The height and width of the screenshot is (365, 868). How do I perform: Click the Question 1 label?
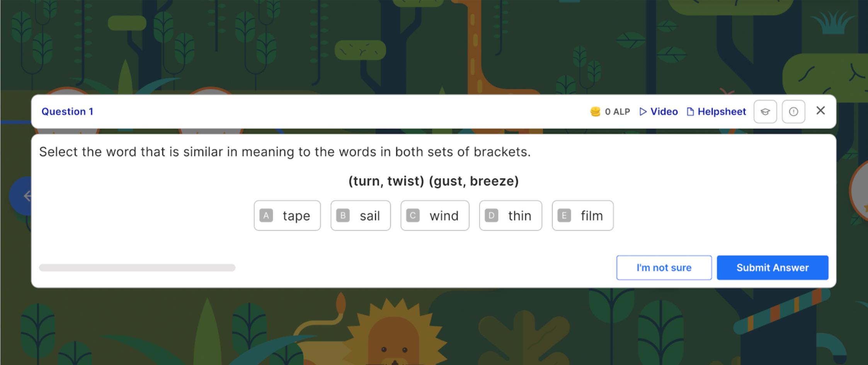[67, 111]
